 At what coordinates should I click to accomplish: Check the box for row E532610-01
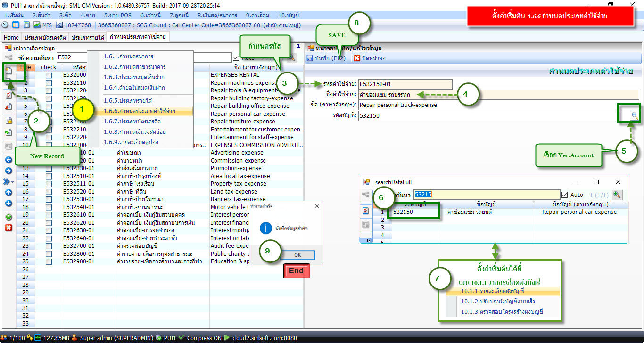point(49,215)
